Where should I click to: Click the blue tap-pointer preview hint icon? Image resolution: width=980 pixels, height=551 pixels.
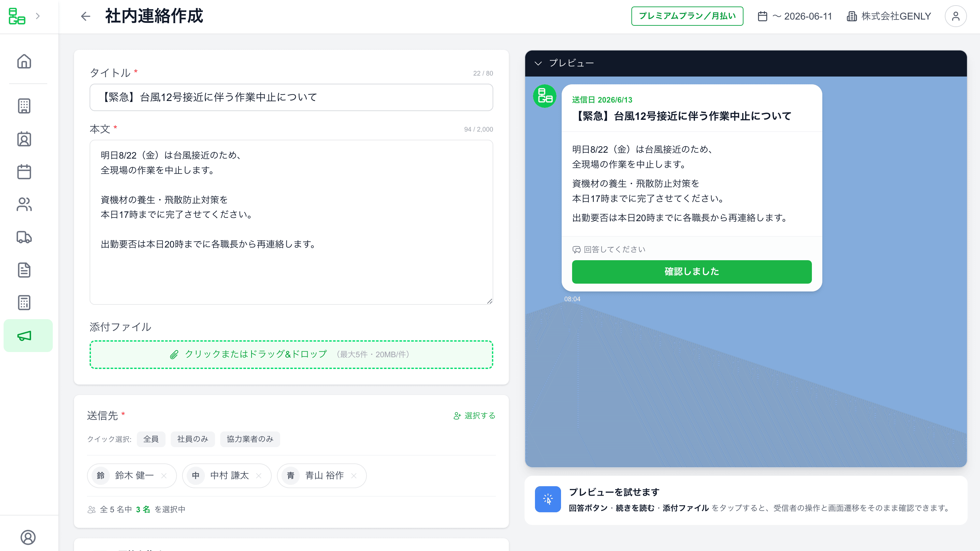[x=548, y=499]
